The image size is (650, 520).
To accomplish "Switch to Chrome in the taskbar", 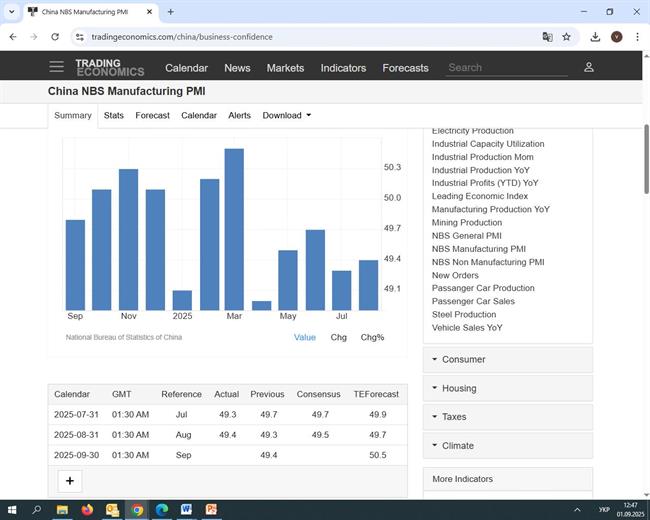I will click(x=137, y=510).
